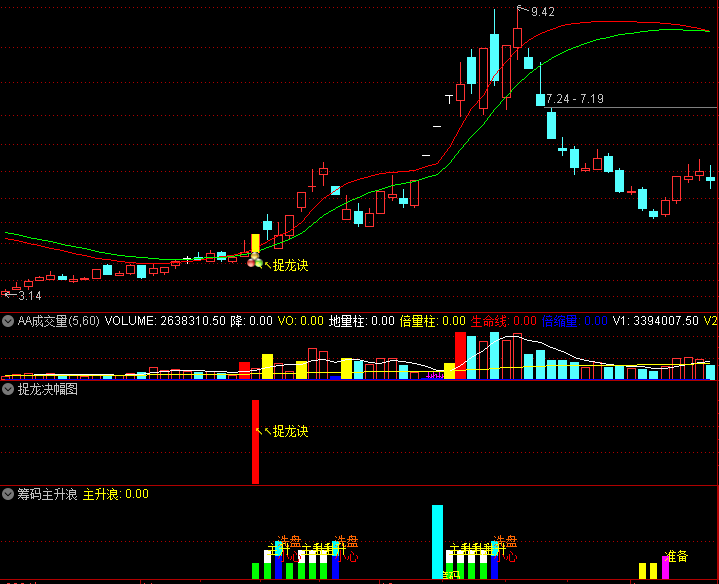Click the T marker near the rally
The image size is (719, 584).
(x=449, y=99)
